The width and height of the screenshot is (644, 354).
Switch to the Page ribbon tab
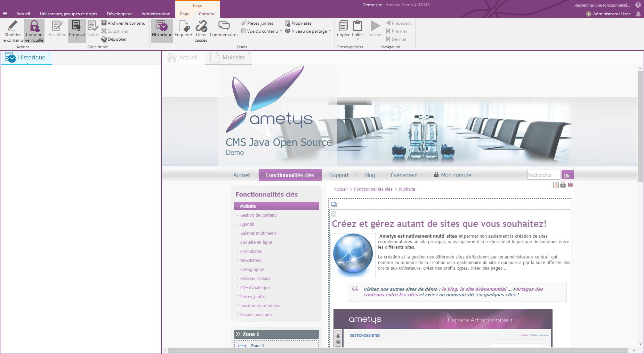pyautogui.click(x=185, y=14)
